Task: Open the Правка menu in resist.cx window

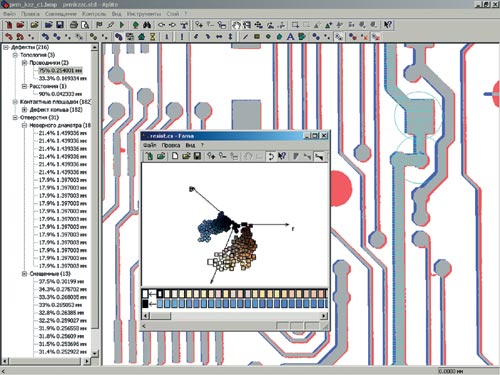Action: pyautogui.click(x=171, y=145)
